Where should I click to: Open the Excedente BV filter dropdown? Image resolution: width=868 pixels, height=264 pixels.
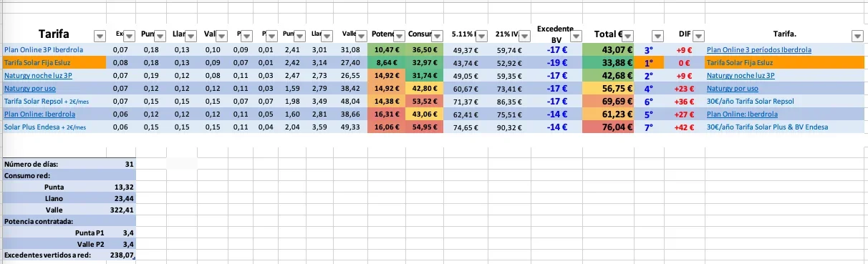(x=576, y=36)
